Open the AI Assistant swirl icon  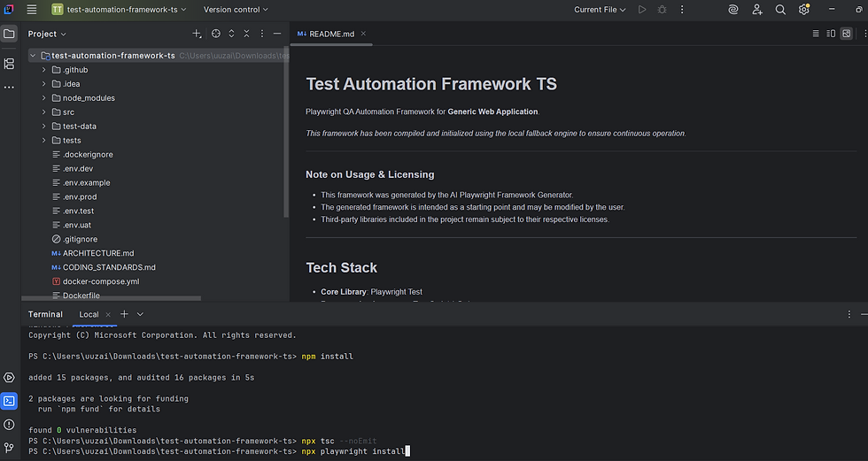coord(733,10)
